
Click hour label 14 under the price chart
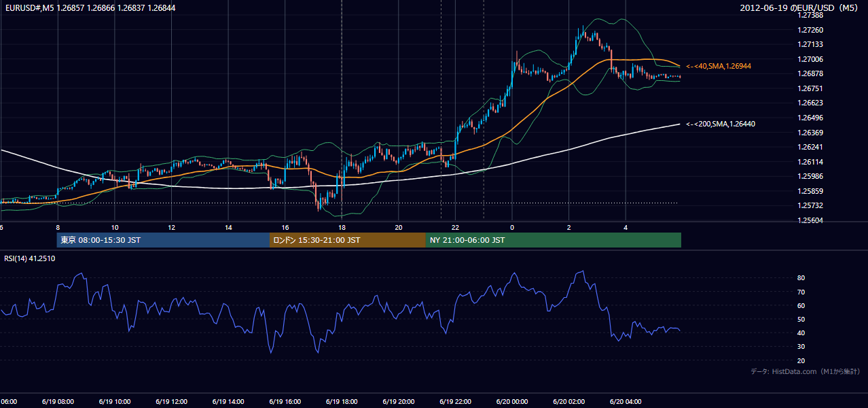(229, 227)
